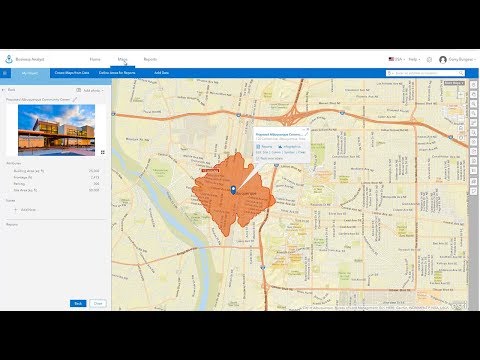
Task: Toggle the checkbox in site popup
Action: tap(258, 158)
